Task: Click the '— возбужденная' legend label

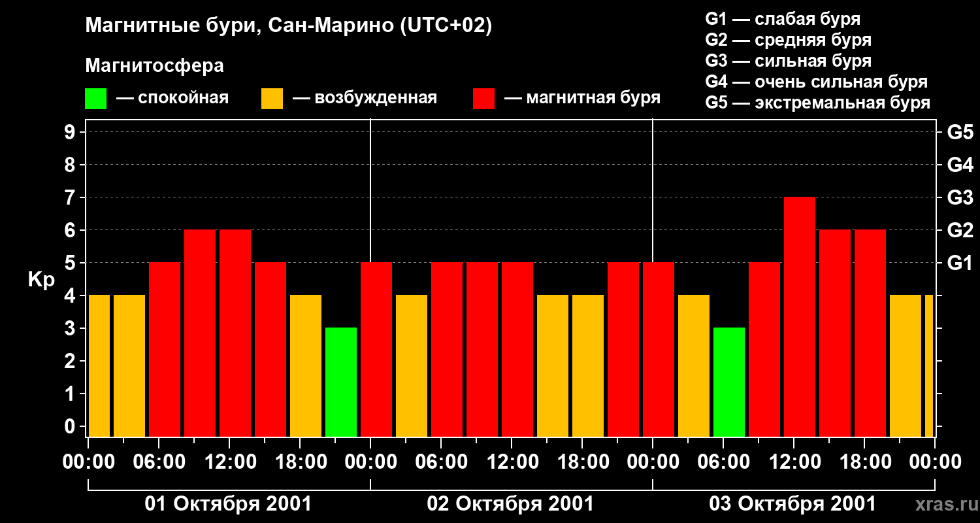Action: pos(365,98)
